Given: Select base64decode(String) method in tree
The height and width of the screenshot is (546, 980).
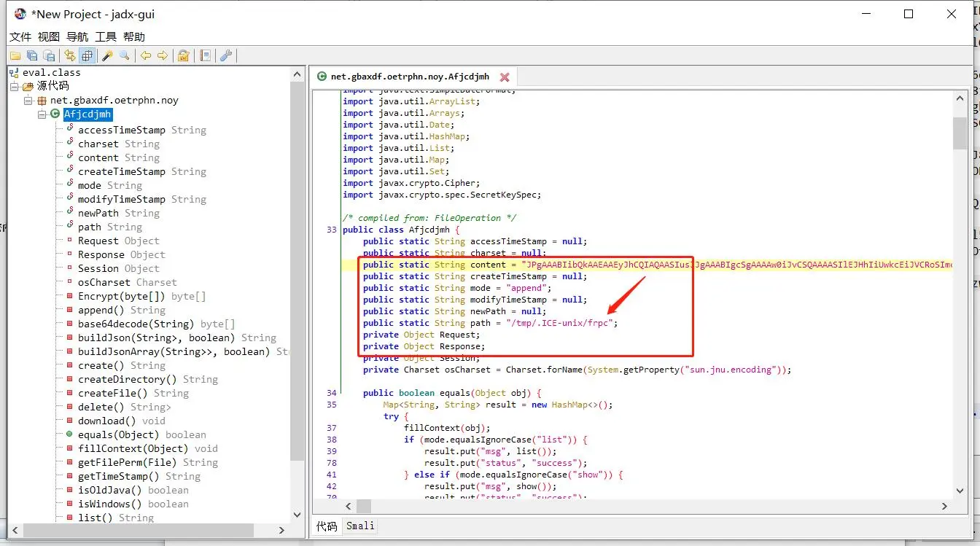Looking at the screenshot, I should click(x=157, y=324).
